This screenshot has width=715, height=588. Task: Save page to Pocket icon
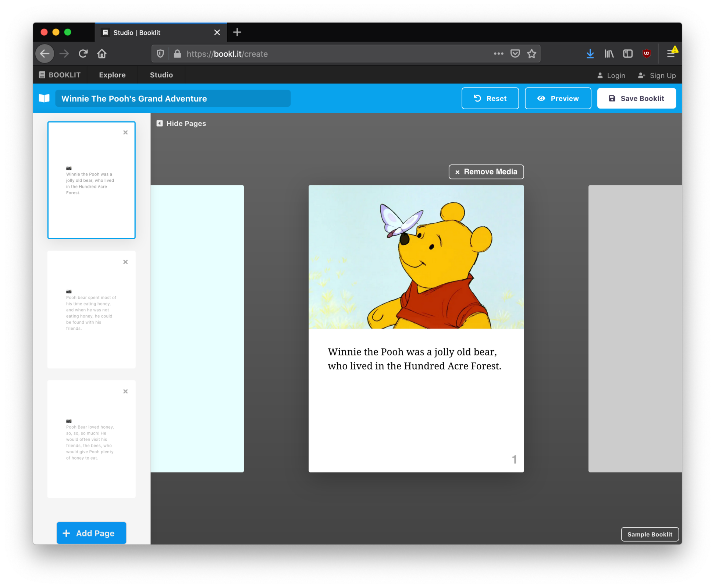515,54
